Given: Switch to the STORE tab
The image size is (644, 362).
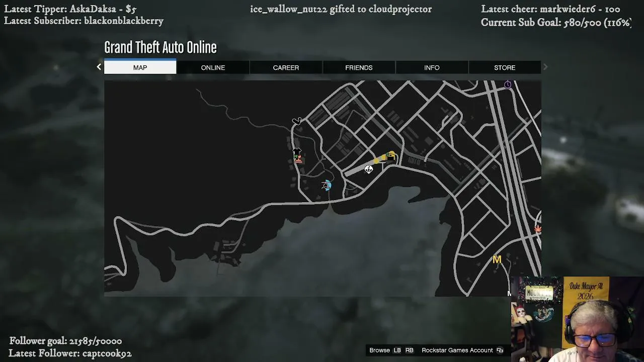Looking at the screenshot, I should (x=505, y=67).
